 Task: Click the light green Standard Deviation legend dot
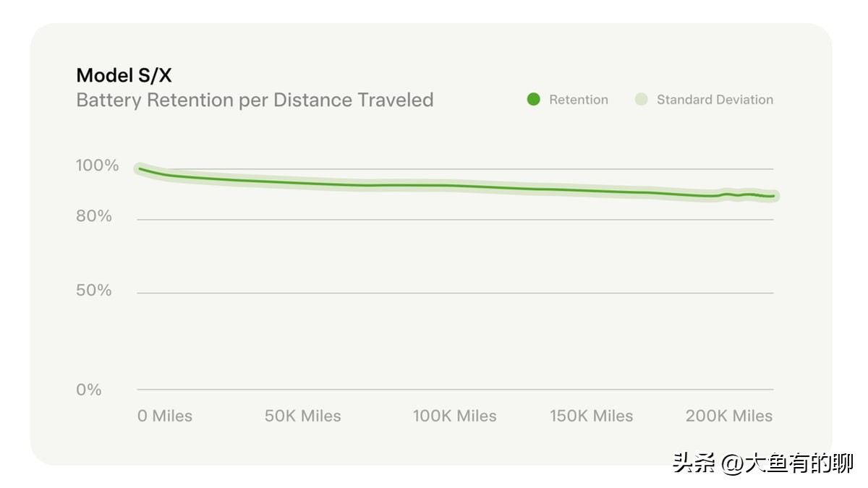pos(641,100)
